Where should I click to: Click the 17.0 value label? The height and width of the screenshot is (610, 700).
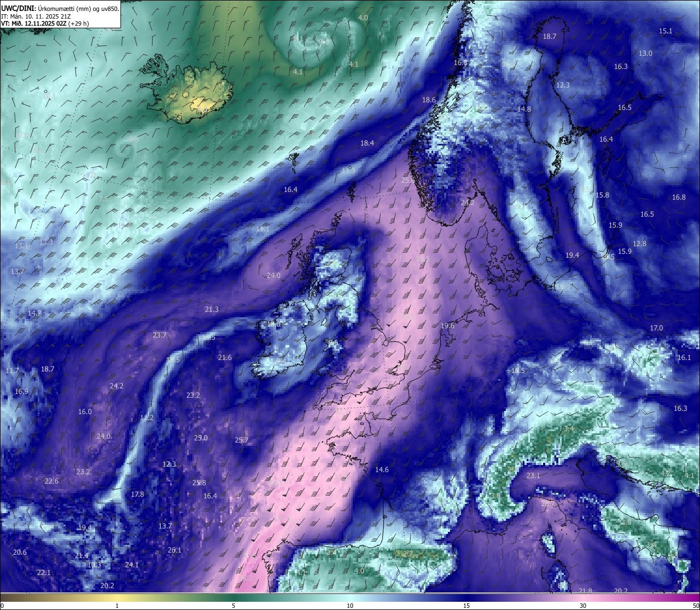(656, 328)
